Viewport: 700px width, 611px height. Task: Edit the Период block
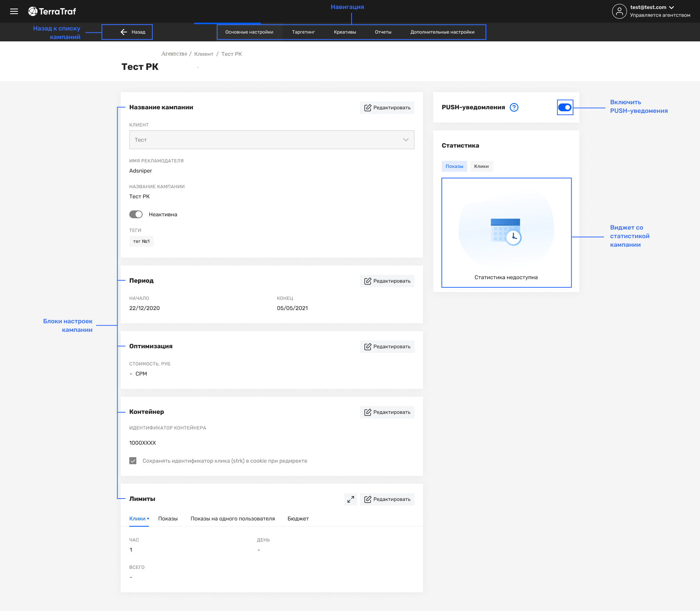coord(387,281)
